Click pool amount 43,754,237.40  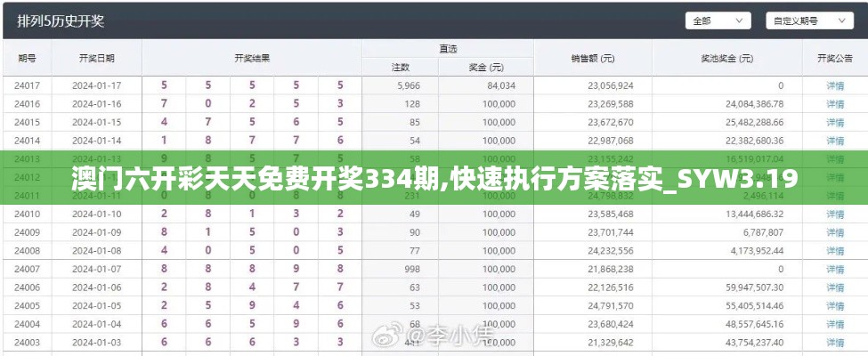(755, 343)
